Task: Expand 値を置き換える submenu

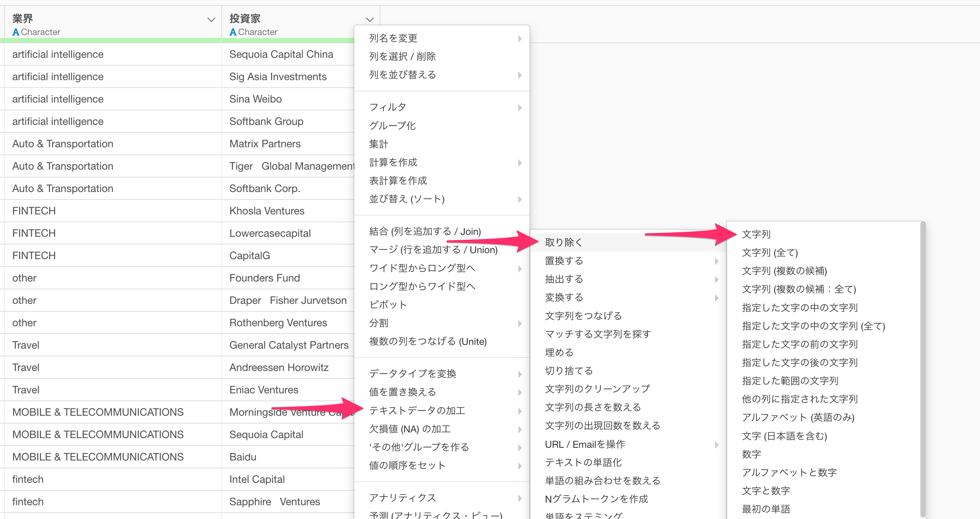Action: 442,392
